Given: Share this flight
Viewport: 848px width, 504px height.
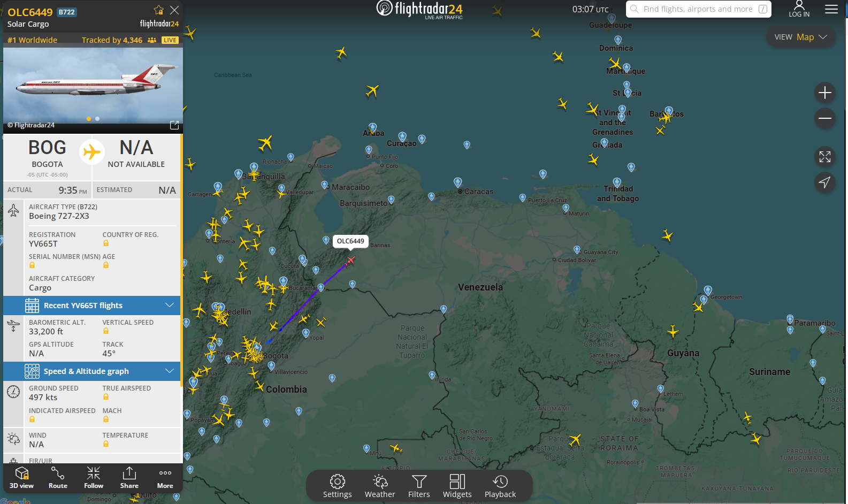Looking at the screenshot, I should (129, 478).
